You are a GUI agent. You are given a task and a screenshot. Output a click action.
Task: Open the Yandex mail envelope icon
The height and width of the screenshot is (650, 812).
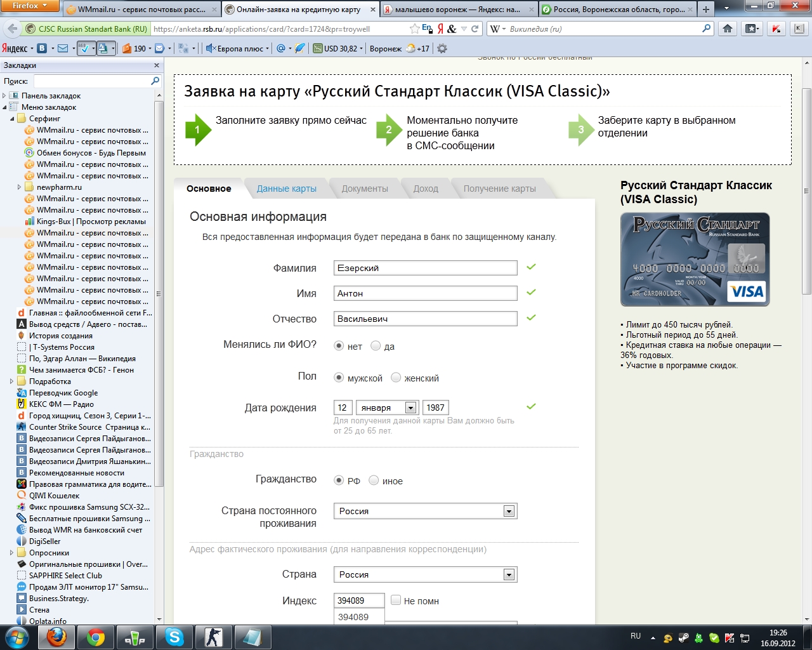[x=62, y=48]
